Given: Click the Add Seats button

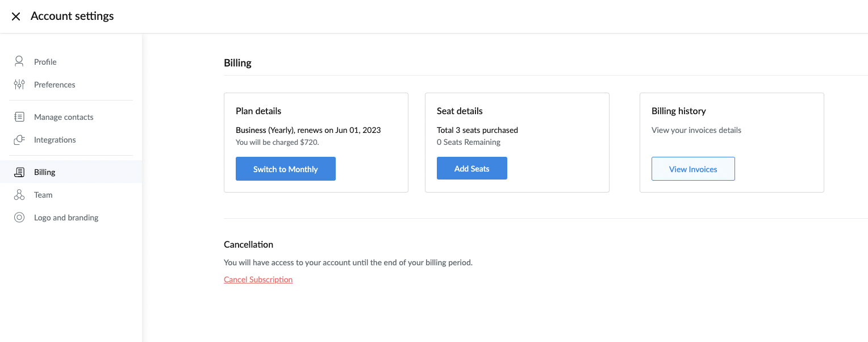Looking at the screenshot, I should [472, 168].
